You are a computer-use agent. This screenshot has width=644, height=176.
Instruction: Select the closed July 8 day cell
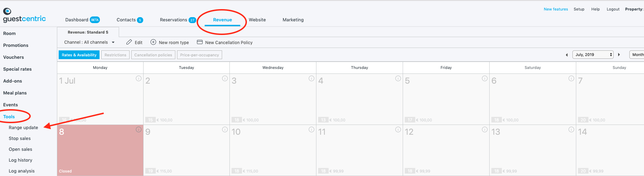click(100, 150)
